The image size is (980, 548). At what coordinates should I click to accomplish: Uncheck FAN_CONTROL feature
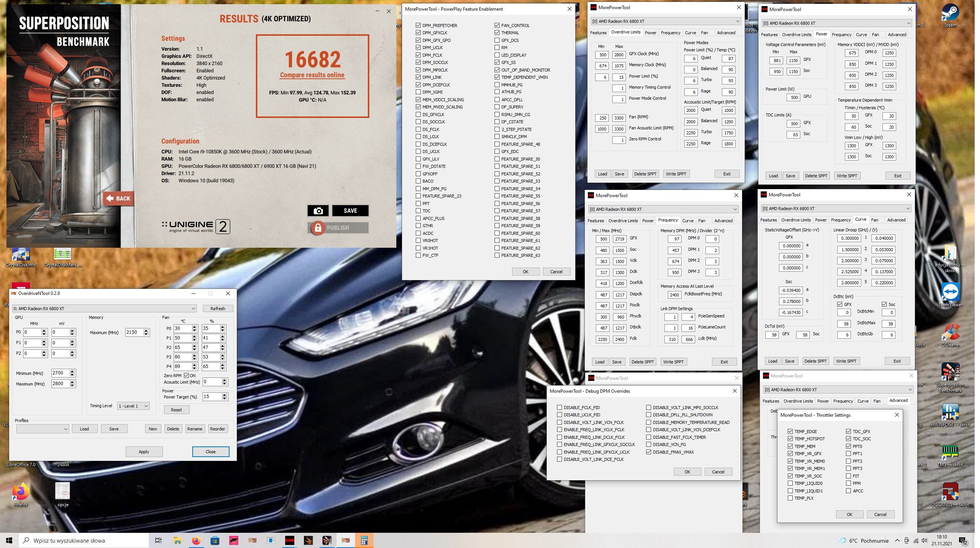coord(497,25)
